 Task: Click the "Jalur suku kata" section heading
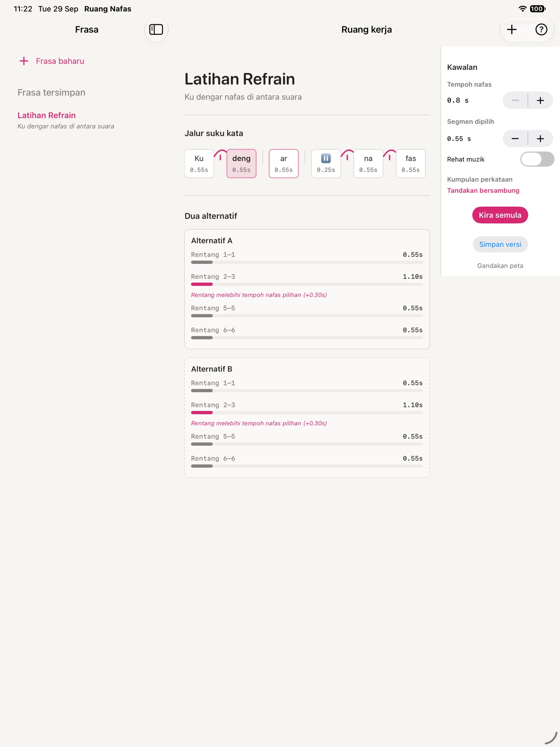214,133
